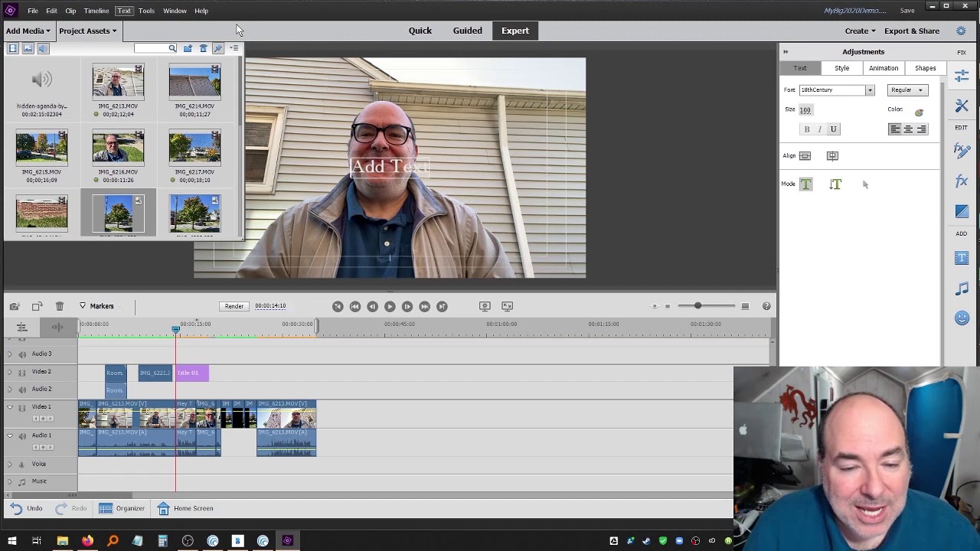
Task: Click the timeline zoom slider handle
Action: point(697,306)
